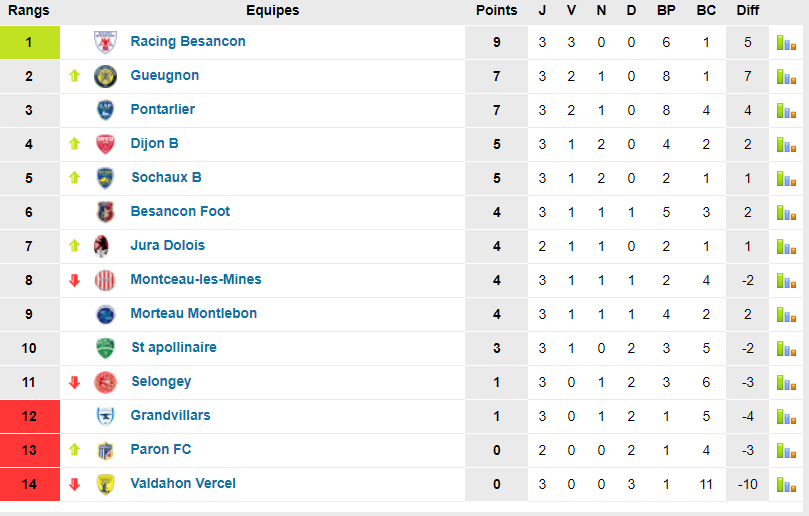Click the green up arrow beside Gueugnon
The image size is (809, 516).
click(74, 76)
